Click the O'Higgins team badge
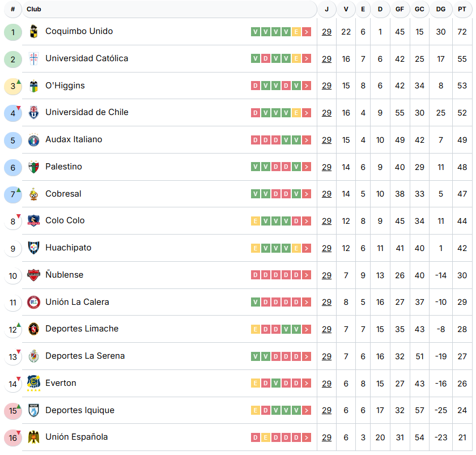The image size is (476, 455). (34, 86)
